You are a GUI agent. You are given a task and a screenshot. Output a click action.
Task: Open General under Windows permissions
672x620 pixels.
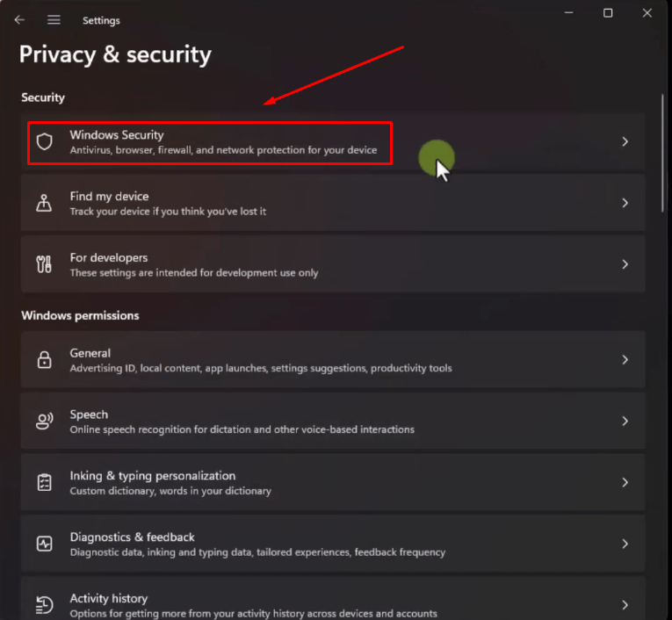[x=333, y=360]
